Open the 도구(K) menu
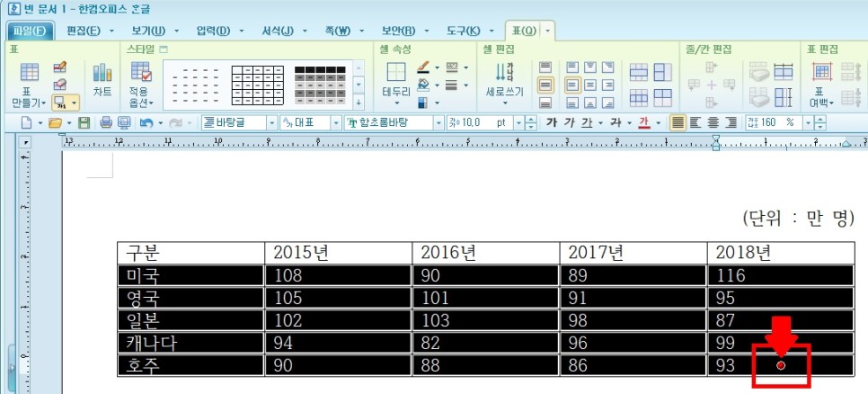 coord(464,31)
